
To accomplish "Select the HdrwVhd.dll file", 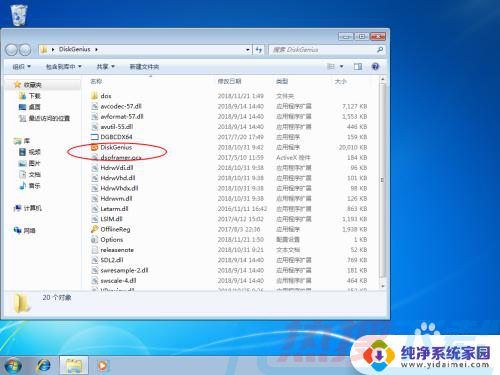I will 118,178.
